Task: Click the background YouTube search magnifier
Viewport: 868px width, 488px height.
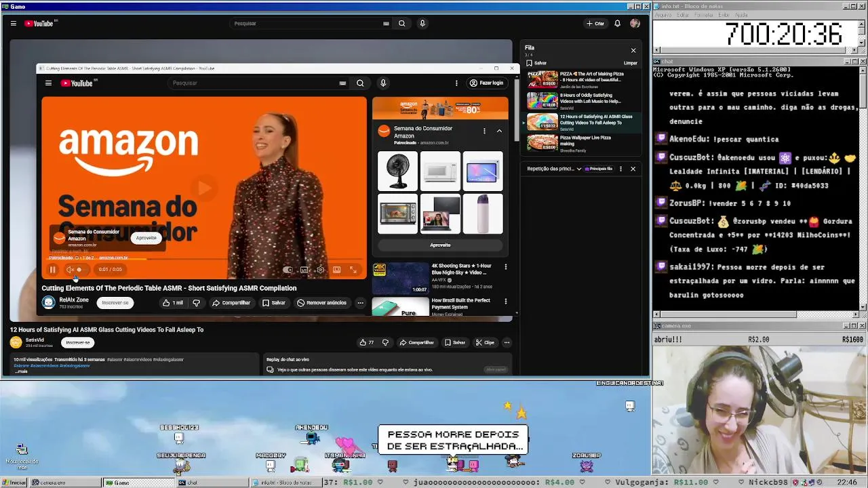Action: (x=401, y=23)
